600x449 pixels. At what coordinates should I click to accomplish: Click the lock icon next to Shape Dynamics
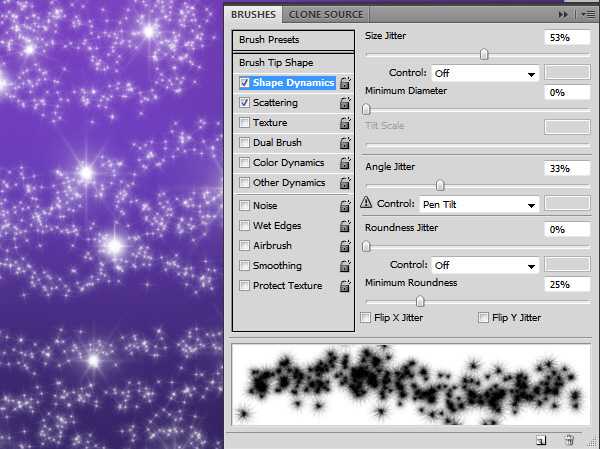345,83
